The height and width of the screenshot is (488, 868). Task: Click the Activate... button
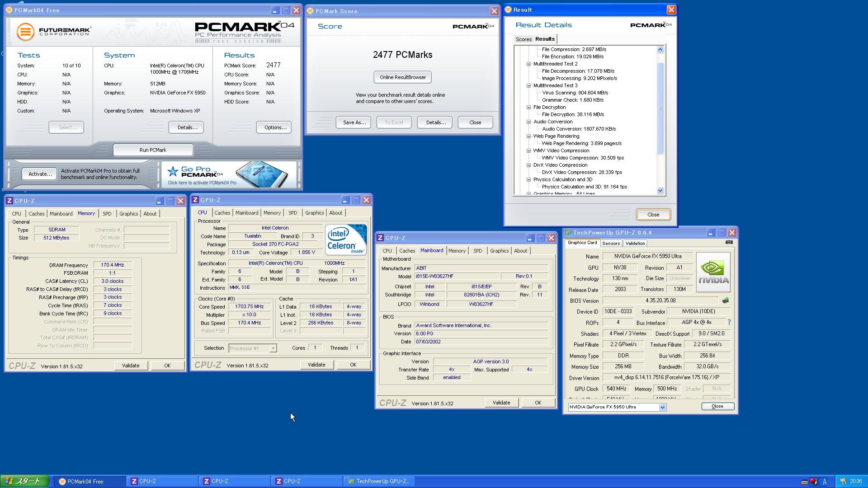pyautogui.click(x=40, y=174)
